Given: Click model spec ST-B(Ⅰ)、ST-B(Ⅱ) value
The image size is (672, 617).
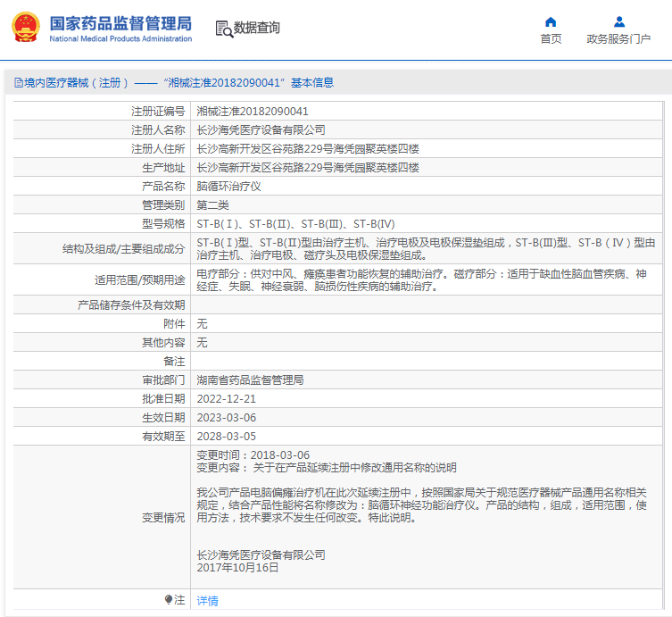Looking at the screenshot, I should 295,224.
